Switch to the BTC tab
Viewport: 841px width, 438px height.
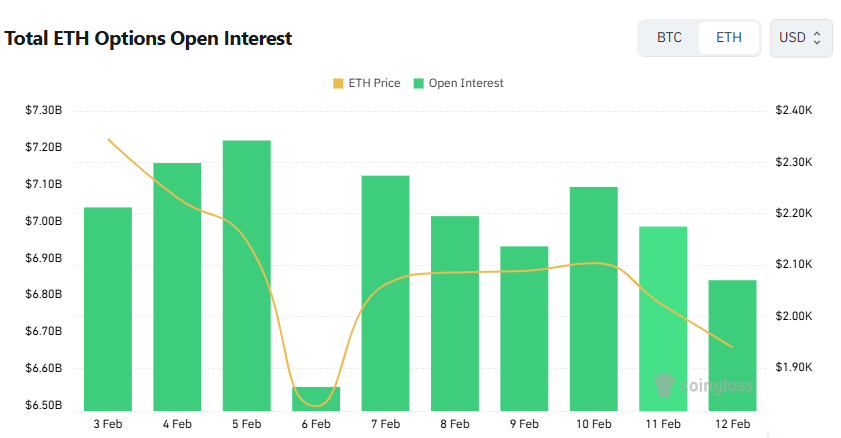669,38
